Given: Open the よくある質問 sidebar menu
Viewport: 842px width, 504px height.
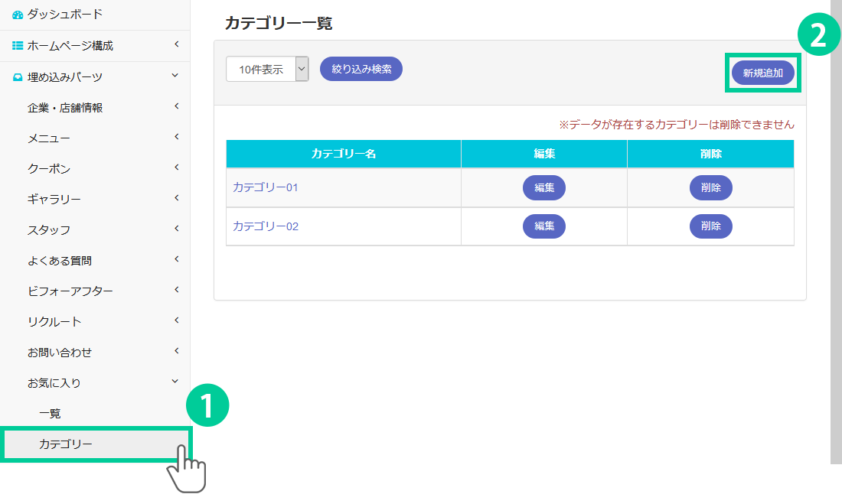Looking at the screenshot, I should tap(60, 261).
